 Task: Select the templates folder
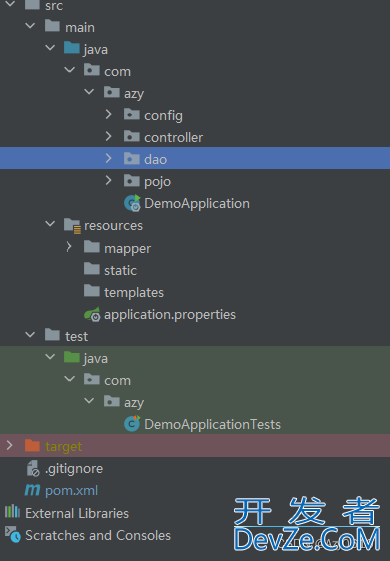134,293
